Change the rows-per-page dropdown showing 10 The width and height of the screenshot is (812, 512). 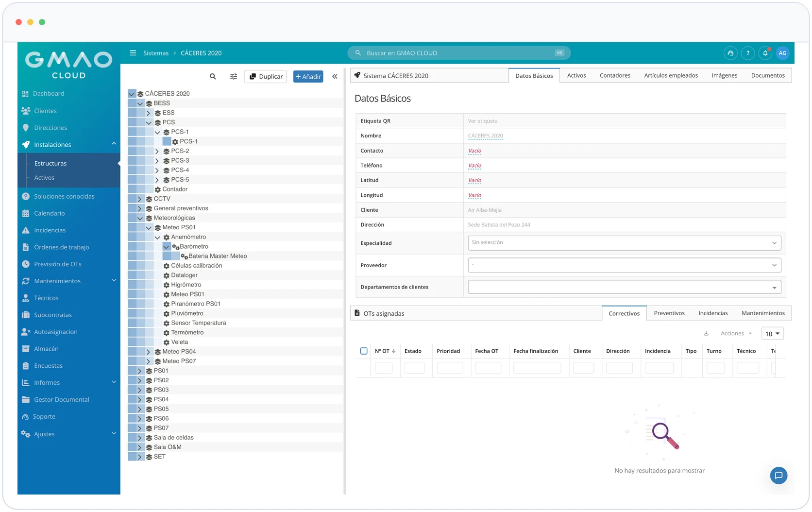pyautogui.click(x=772, y=334)
